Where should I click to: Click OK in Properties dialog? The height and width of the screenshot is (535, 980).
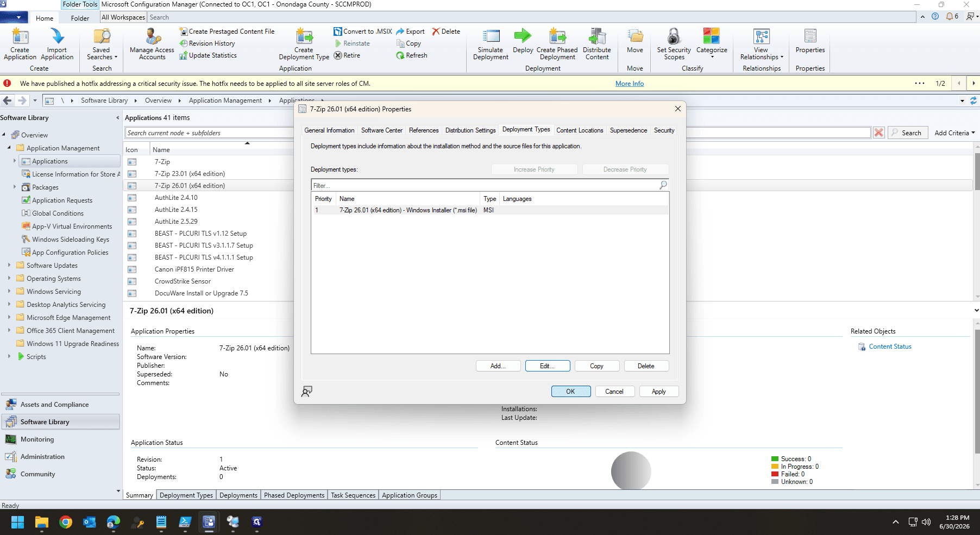point(571,392)
